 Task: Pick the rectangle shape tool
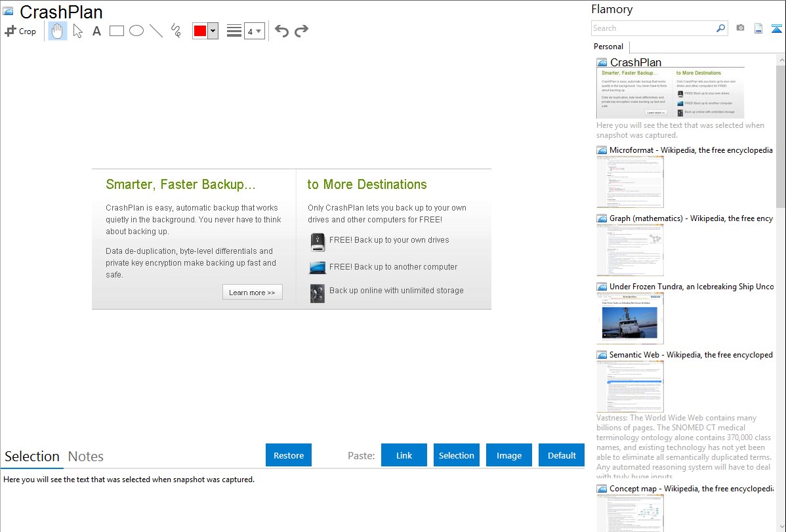[x=117, y=31]
